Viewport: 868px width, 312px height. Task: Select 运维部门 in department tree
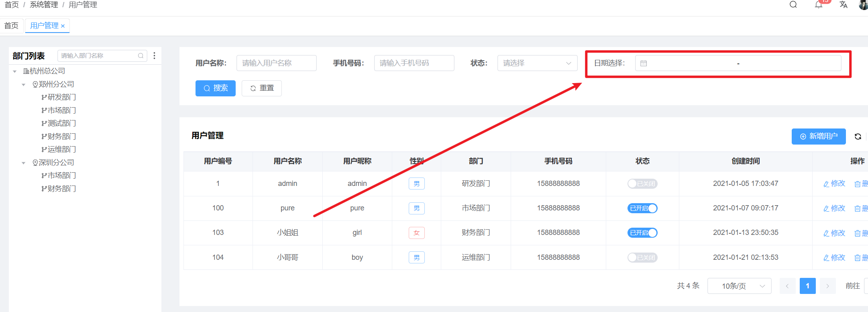(59, 149)
